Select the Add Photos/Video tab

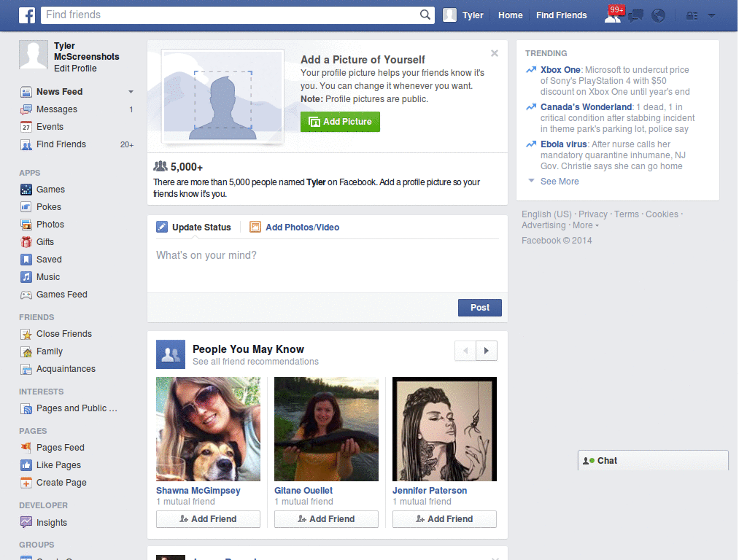pos(295,227)
